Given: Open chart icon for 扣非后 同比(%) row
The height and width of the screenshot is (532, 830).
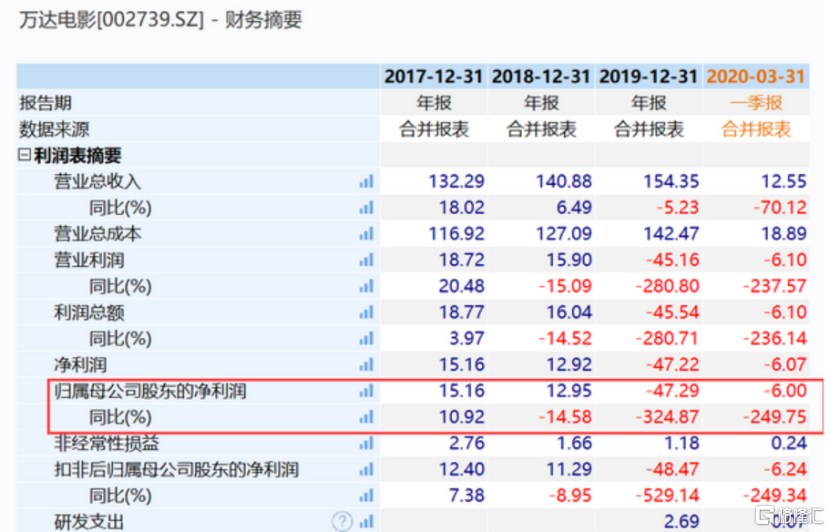Looking at the screenshot, I should (366, 495).
